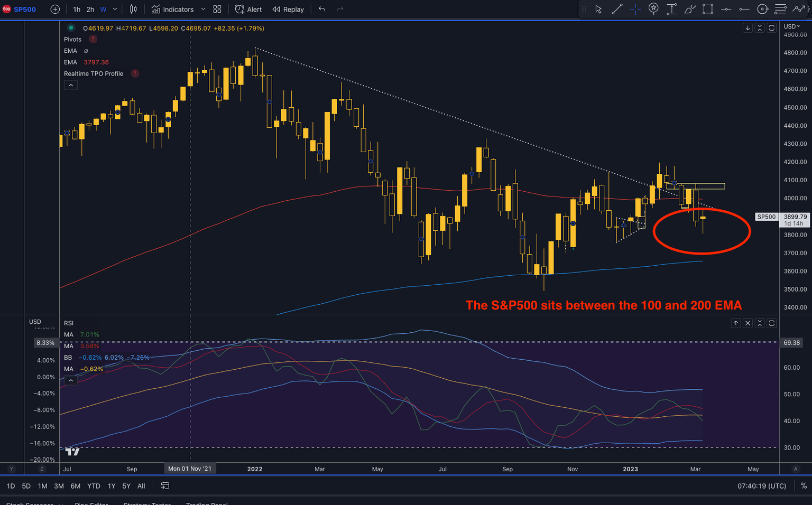This screenshot has height=505, width=812.
Task: Show All data range
Action: point(141,486)
